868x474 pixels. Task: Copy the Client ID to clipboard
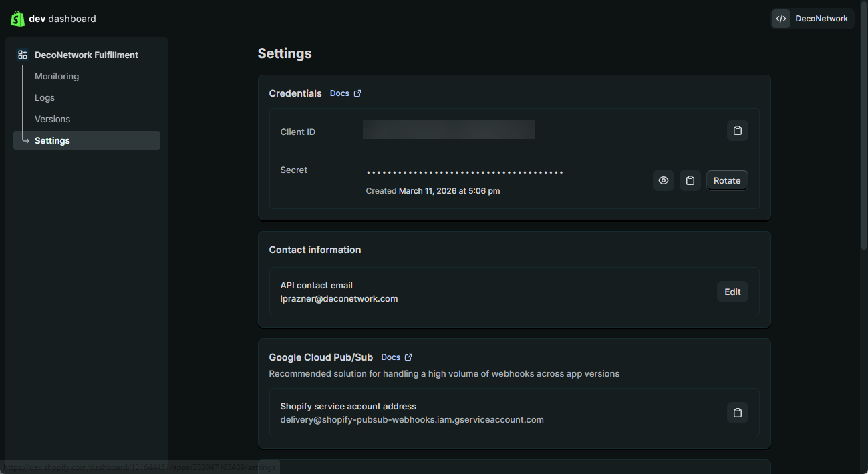pyautogui.click(x=738, y=130)
